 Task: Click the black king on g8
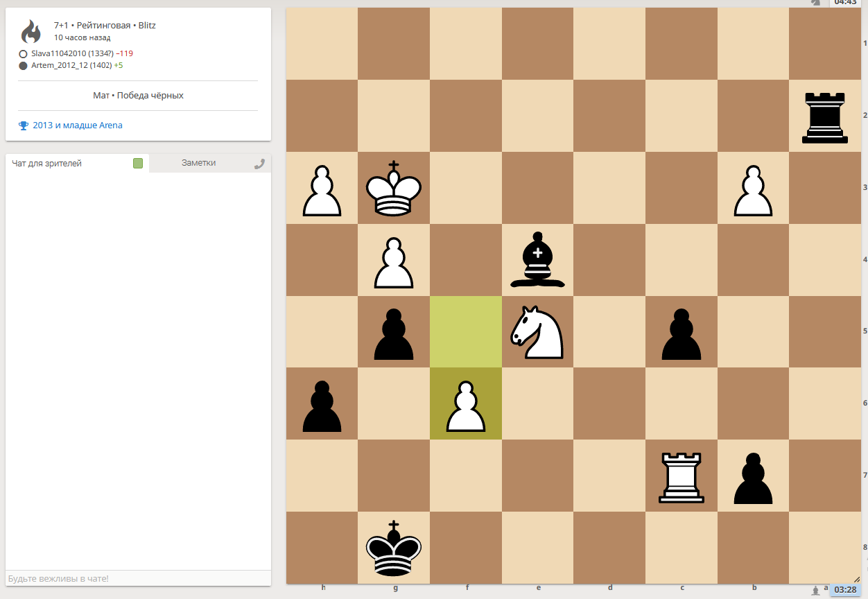(394, 548)
